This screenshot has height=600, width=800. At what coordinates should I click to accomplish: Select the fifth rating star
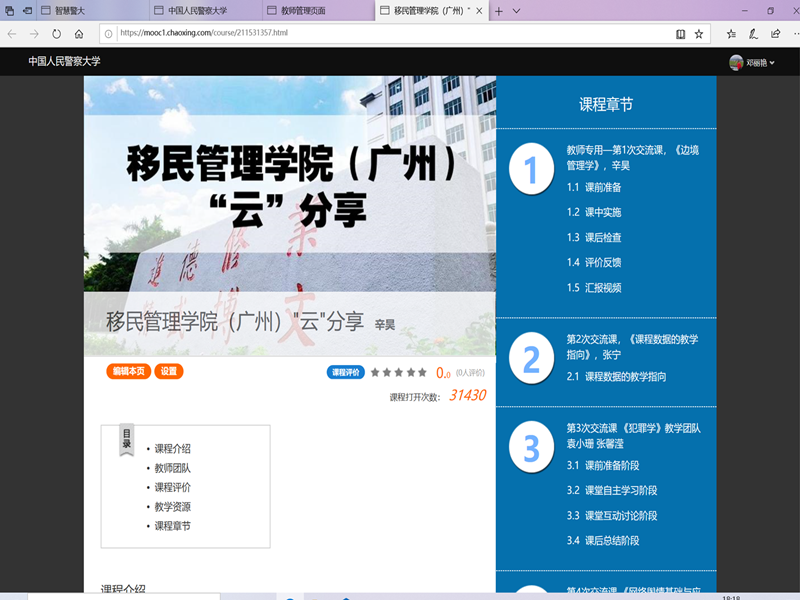coord(422,372)
